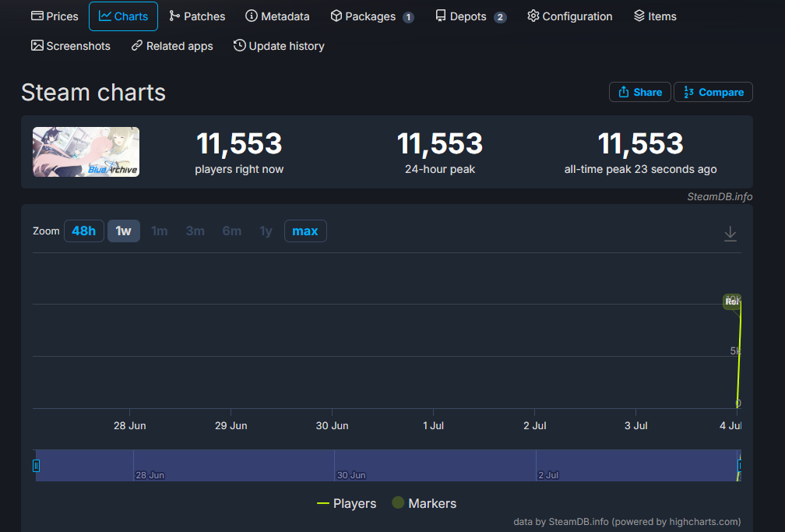Click the image Screenshots icon

tap(37, 46)
